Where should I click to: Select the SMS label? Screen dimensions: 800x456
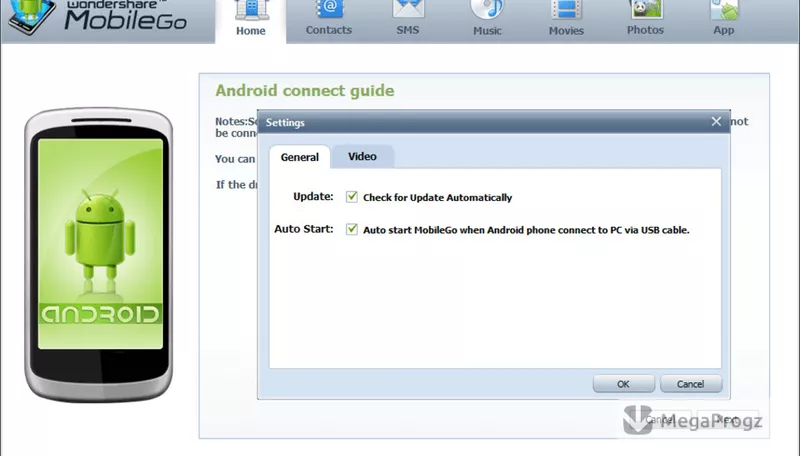click(408, 30)
